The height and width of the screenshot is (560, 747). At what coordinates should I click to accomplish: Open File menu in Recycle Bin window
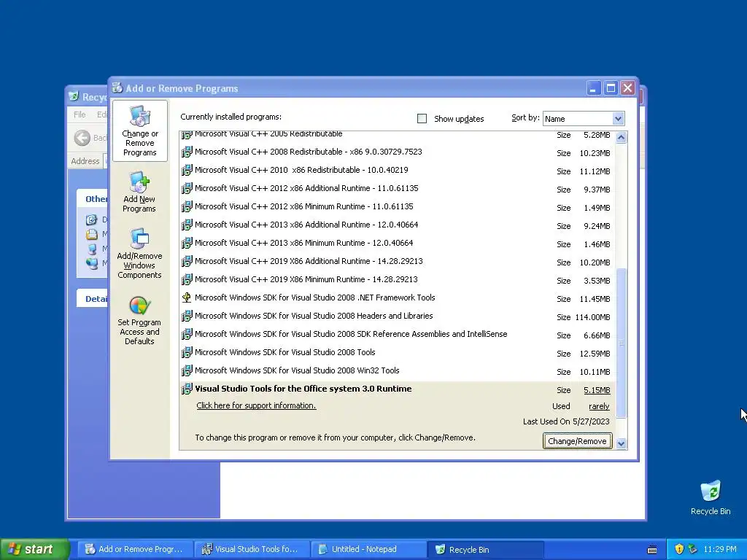pyautogui.click(x=80, y=114)
